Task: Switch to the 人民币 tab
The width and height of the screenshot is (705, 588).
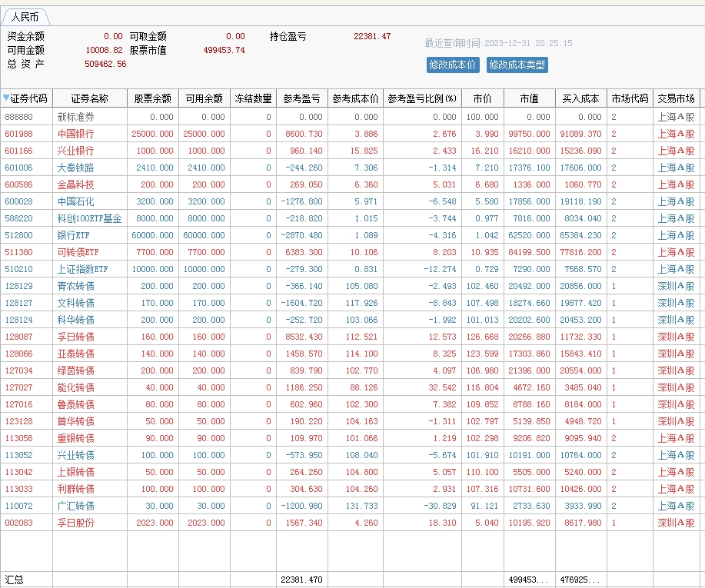Action: coord(25,17)
